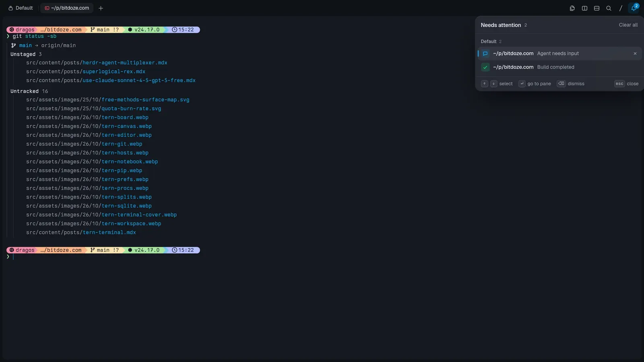644x362 pixels.
Task: Click the Default group header in notifications
Action: coord(491,41)
